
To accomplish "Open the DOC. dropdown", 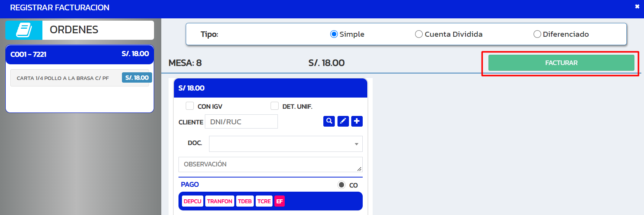I will (x=286, y=144).
